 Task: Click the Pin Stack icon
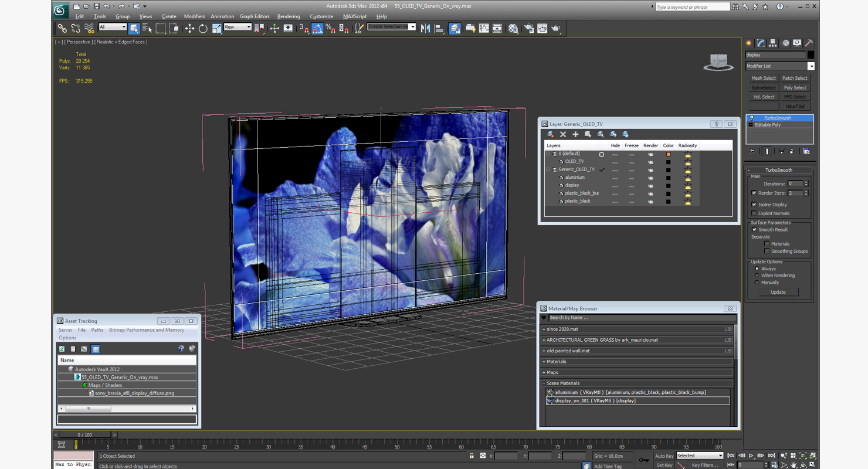tap(753, 151)
